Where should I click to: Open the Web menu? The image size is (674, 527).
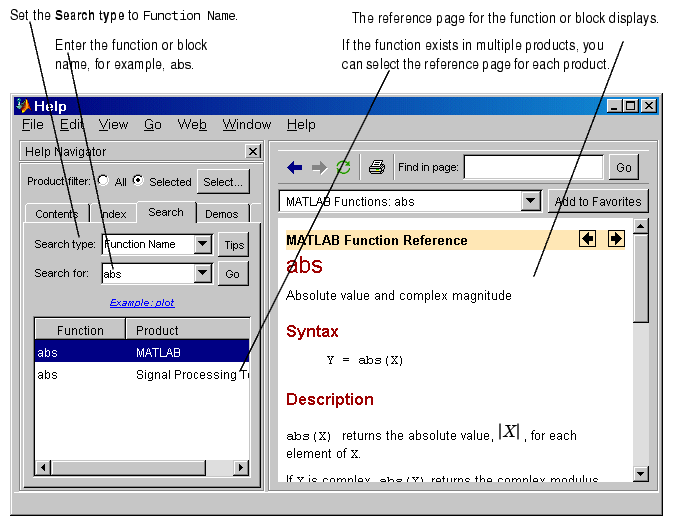[x=192, y=125]
